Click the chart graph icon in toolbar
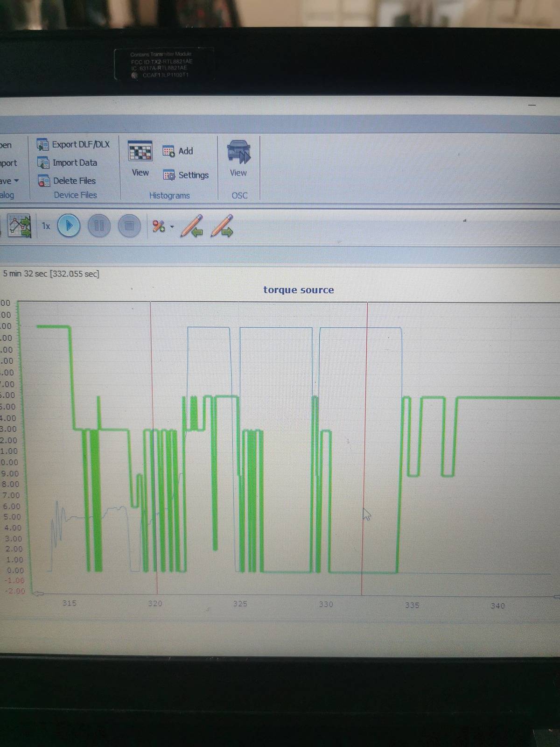Screen dimensions: 560x747 (x=19, y=226)
